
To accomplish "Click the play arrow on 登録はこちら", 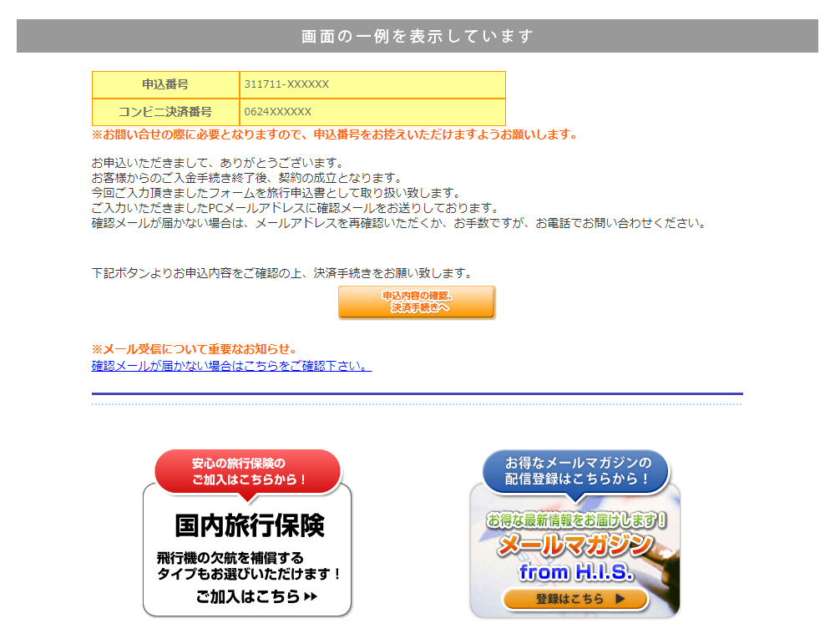I will [620, 599].
